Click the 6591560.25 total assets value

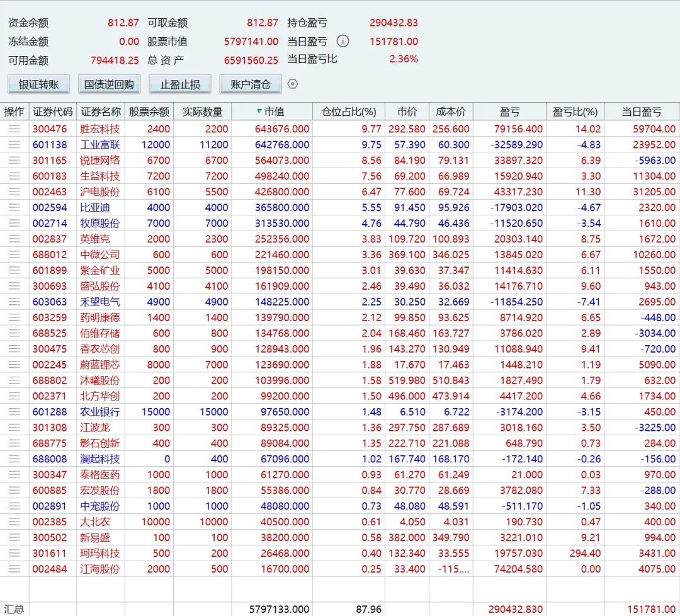251,60
